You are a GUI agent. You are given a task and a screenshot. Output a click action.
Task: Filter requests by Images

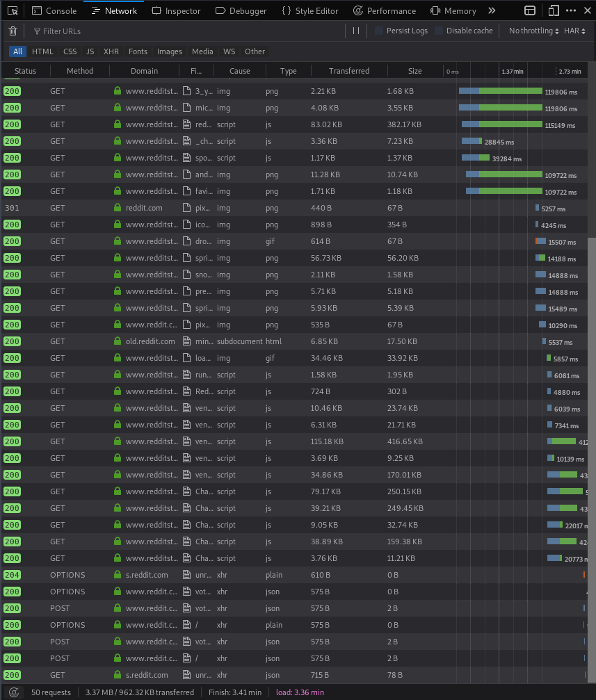170,51
